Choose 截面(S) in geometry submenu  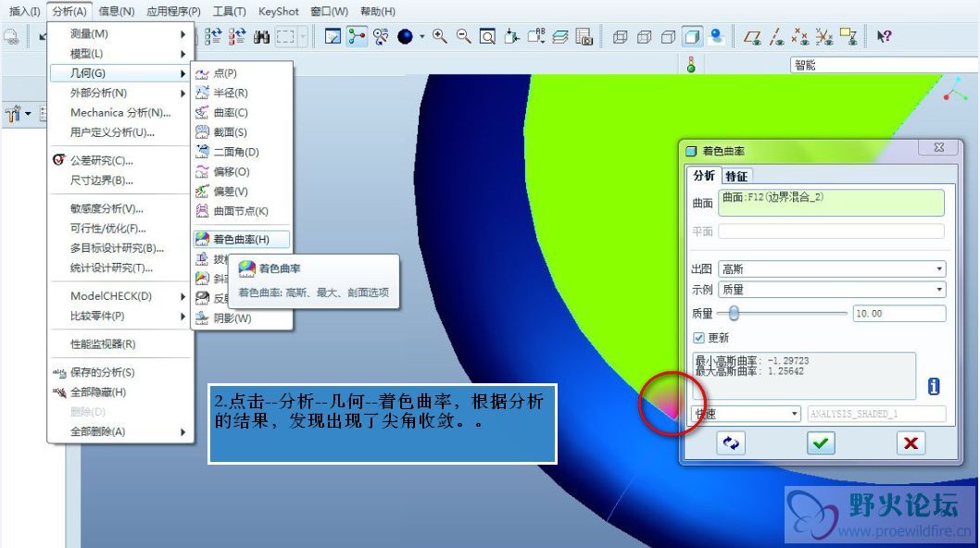tap(242, 132)
